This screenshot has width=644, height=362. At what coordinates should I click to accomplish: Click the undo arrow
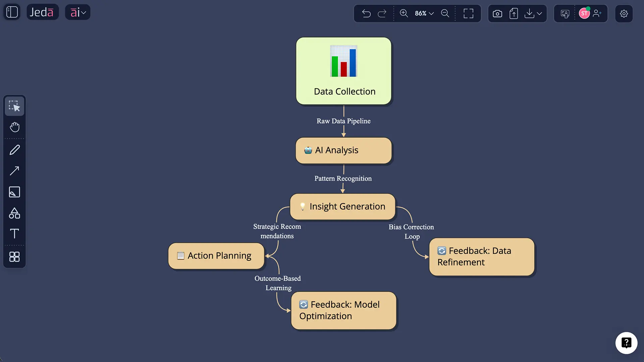tap(366, 13)
